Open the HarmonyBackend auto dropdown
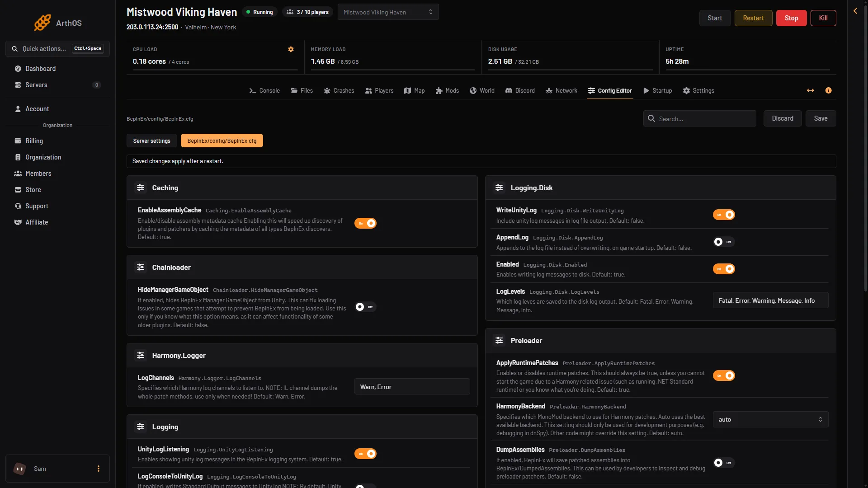Image resolution: width=868 pixels, height=488 pixels. click(770, 419)
